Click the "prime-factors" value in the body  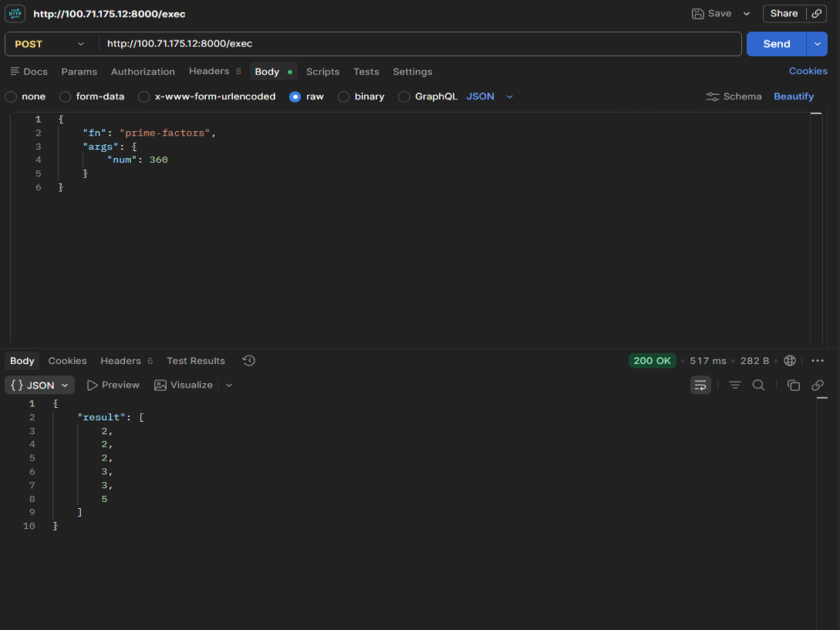click(164, 133)
